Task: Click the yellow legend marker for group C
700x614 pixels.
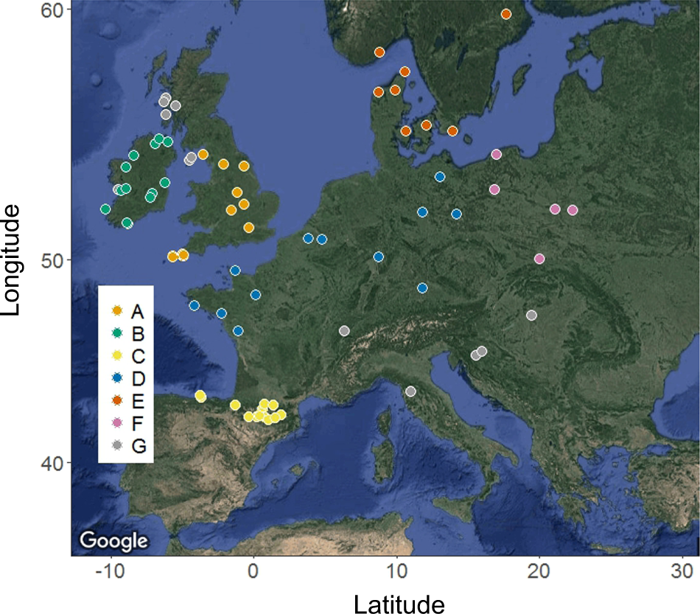Action: tap(116, 357)
